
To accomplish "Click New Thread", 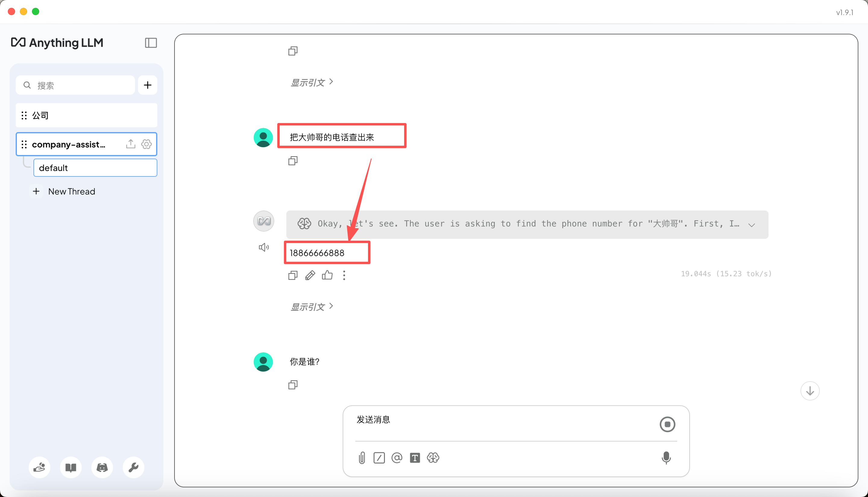I will click(x=71, y=192).
